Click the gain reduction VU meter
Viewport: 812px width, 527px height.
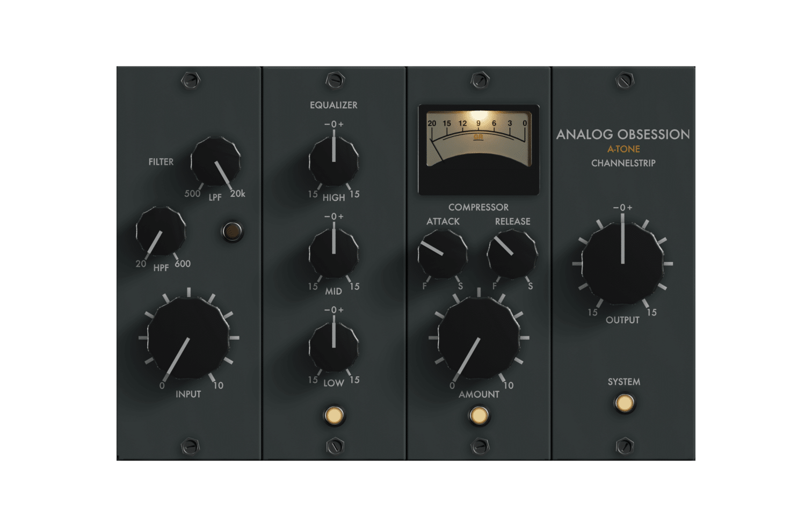pos(479,150)
